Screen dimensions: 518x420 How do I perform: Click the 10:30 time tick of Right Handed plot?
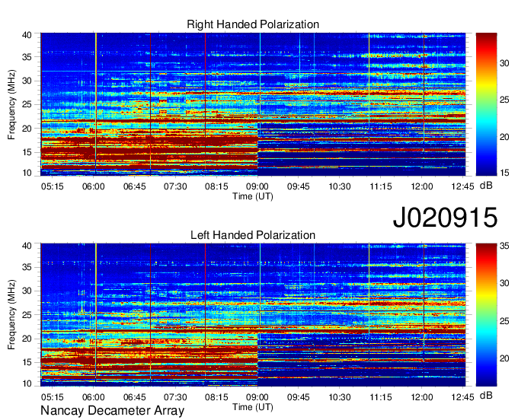click(340, 186)
